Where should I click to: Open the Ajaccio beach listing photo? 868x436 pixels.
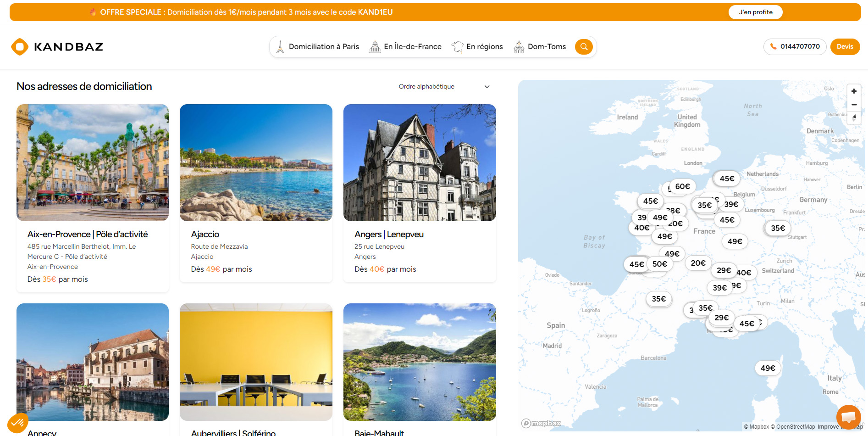click(256, 162)
